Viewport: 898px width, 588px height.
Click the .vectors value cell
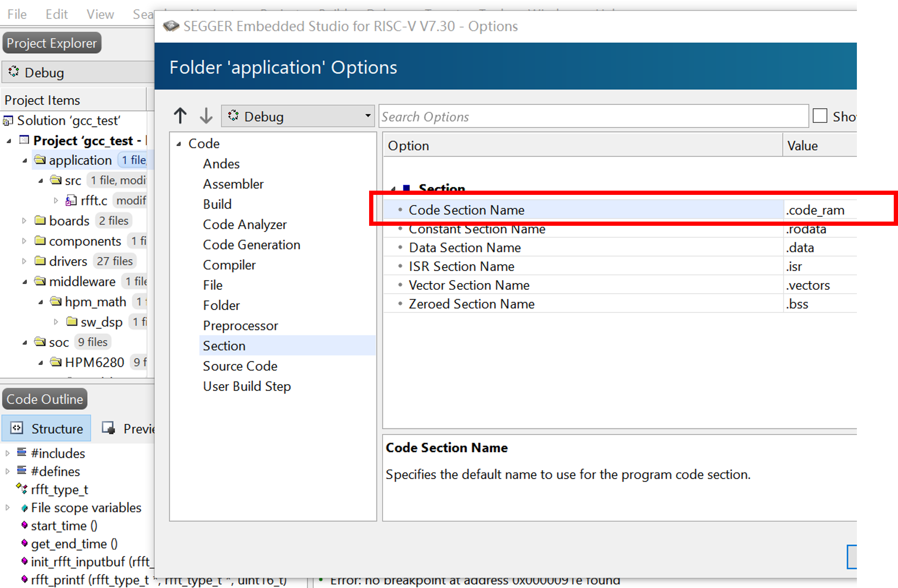click(820, 285)
